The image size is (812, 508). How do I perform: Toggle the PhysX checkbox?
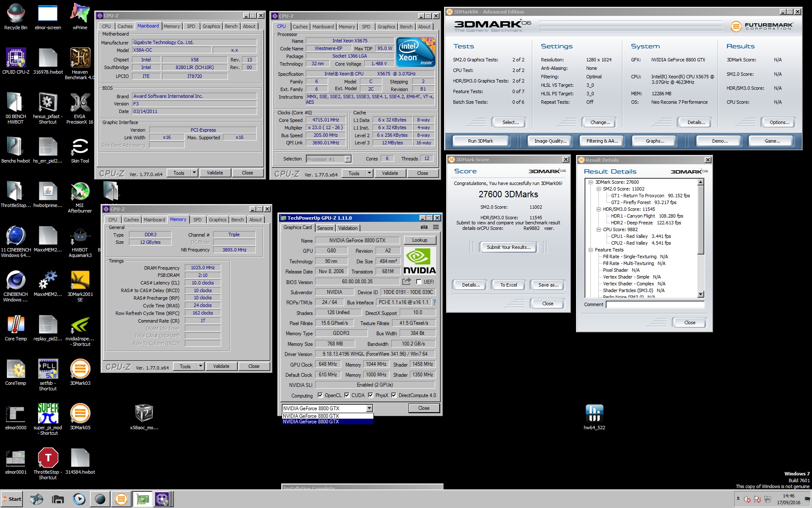[x=370, y=395]
